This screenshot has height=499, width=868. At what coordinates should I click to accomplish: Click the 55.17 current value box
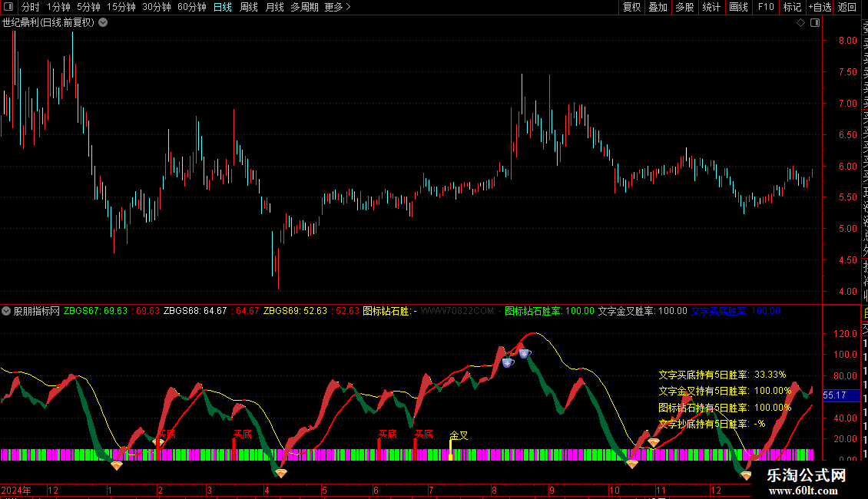841,395
